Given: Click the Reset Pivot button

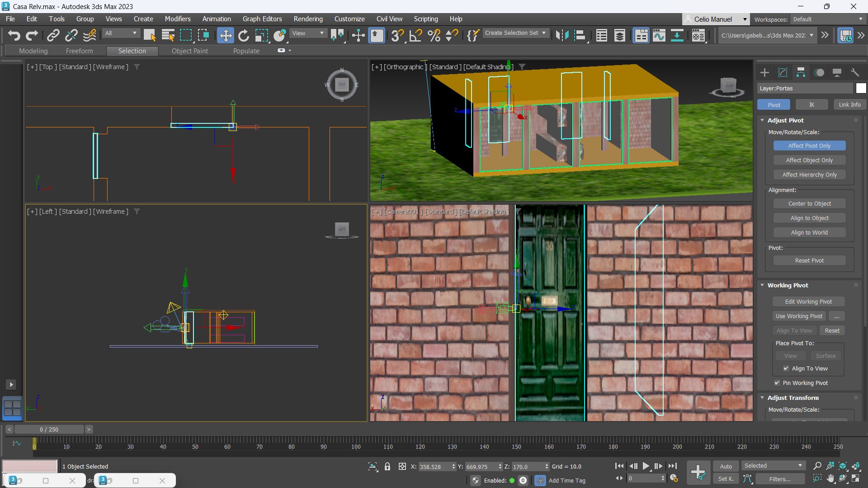Looking at the screenshot, I should pyautogui.click(x=809, y=260).
